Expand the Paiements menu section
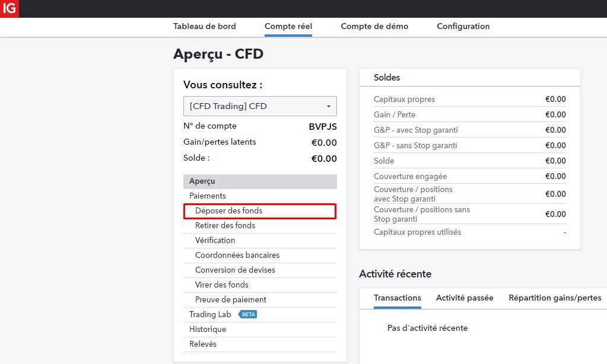Viewport: 607px width, 364px height. (207, 196)
